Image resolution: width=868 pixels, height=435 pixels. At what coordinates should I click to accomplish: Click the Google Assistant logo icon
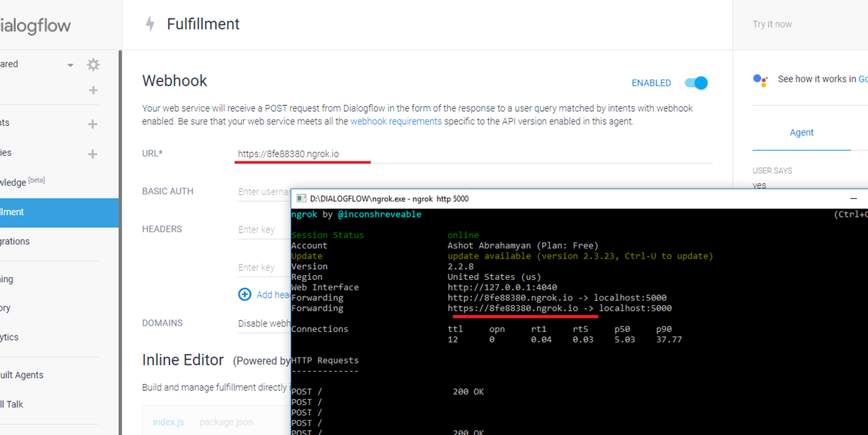click(x=760, y=80)
